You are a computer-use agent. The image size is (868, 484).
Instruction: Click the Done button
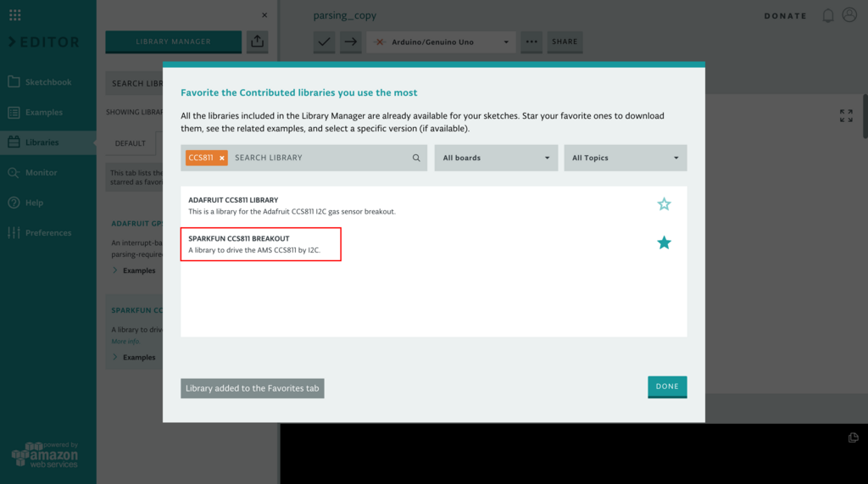pyautogui.click(x=667, y=387)
